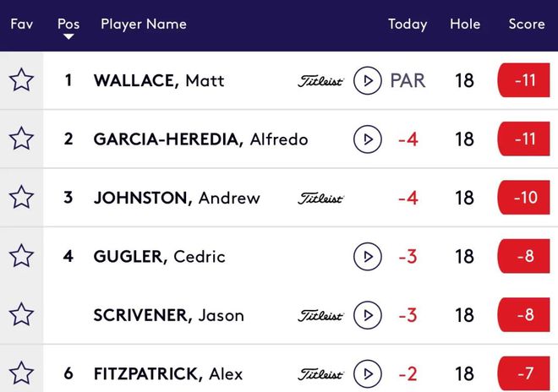Sort by Player Name column header
558x392 pixels.
(x=144, y=24)
